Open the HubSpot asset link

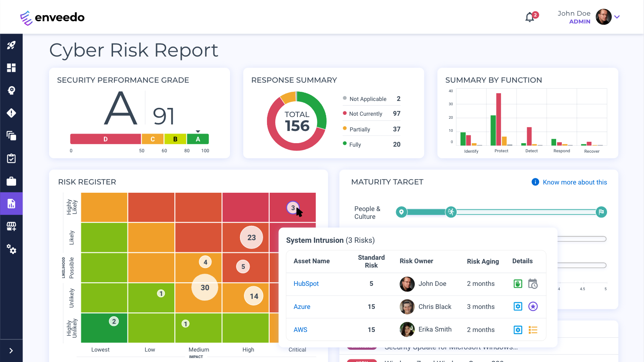[306, 283]
